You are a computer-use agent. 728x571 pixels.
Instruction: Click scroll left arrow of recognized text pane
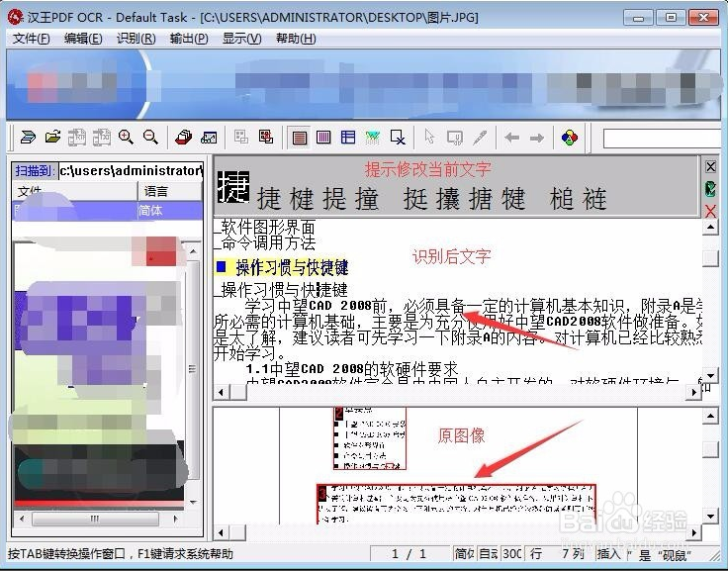[221, 392]
